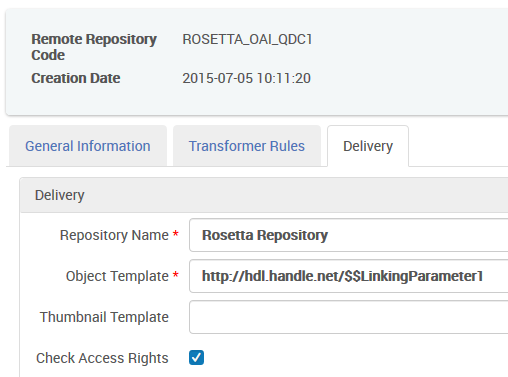Viewport: 508px width, 377px height.
Task: Focus the Object Template input field
Action: point(348,276)
